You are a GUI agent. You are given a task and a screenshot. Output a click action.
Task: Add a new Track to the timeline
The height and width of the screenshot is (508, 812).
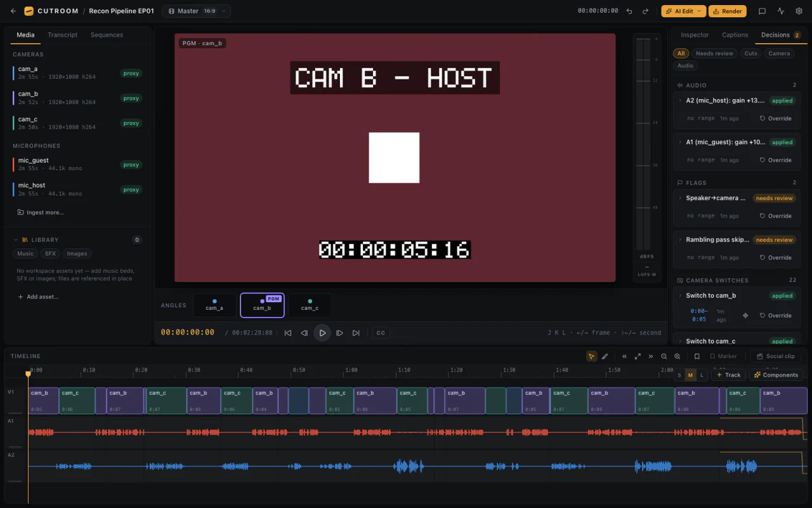click(728, 375)
